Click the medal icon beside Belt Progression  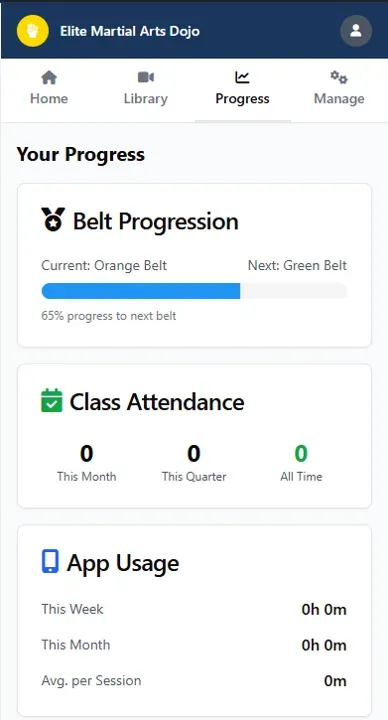(53, 219)
